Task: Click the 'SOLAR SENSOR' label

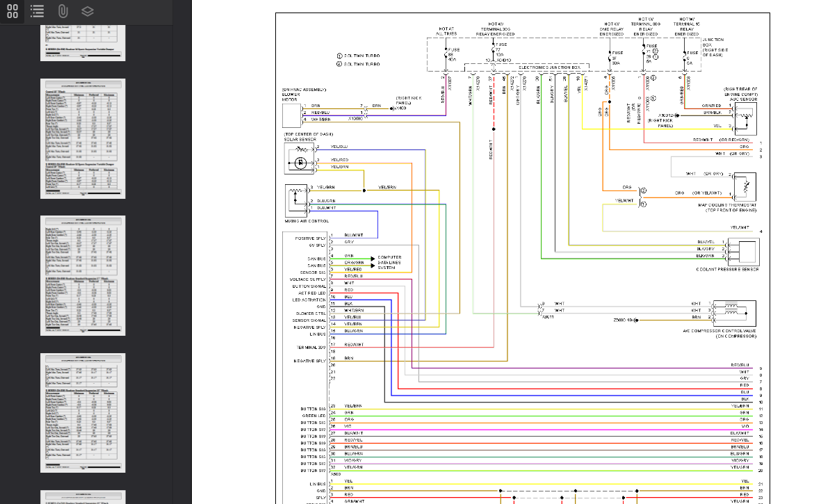Action: pos(300,140)
